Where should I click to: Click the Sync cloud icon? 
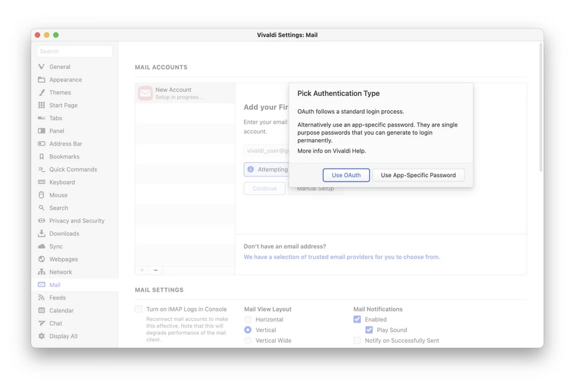tap(41, 246)
